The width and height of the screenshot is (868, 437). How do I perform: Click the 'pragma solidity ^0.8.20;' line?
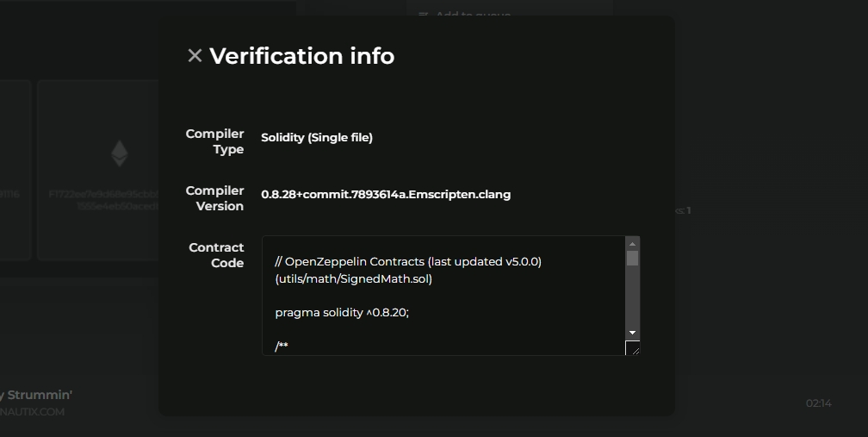342,313
